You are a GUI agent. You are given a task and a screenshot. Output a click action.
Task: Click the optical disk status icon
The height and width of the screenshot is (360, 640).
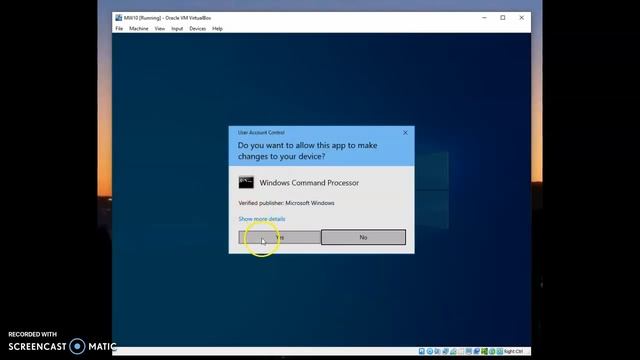click(430, 351)
